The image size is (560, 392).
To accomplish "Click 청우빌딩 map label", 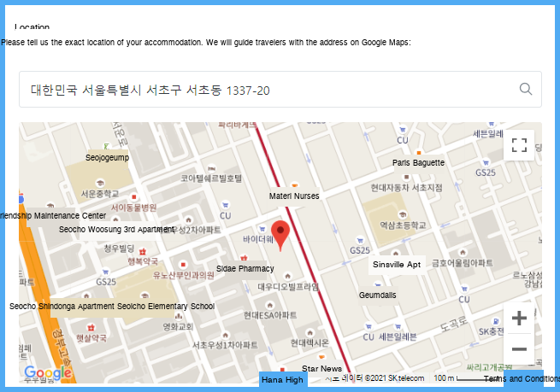I will pyautogui.click(x=119, y=248).
